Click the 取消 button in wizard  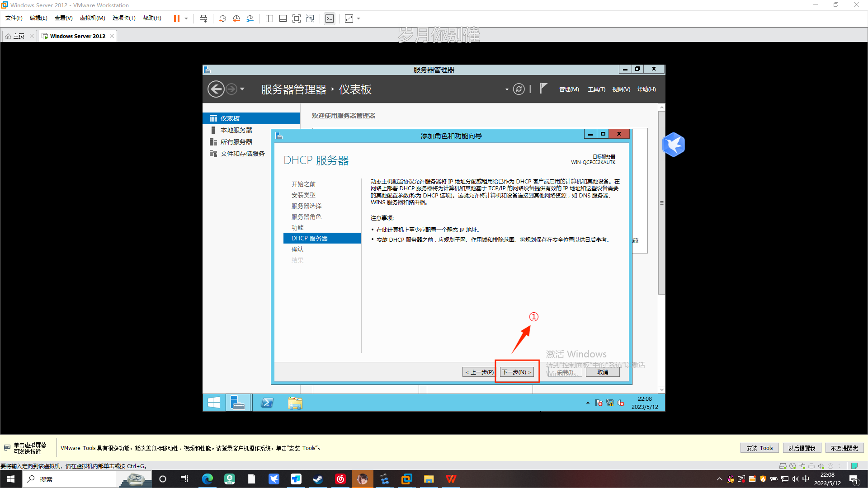pyautogui.click(x=602, y=372)
